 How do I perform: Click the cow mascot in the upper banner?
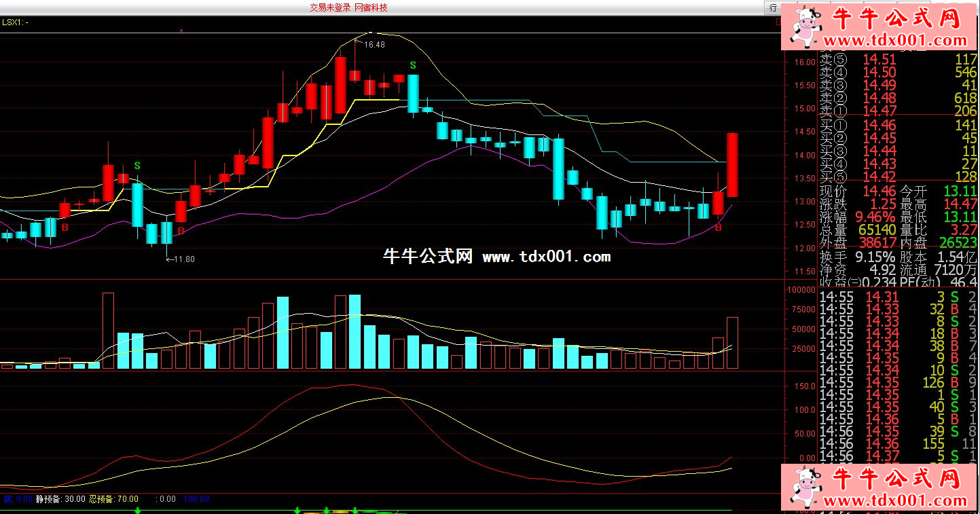806,26
